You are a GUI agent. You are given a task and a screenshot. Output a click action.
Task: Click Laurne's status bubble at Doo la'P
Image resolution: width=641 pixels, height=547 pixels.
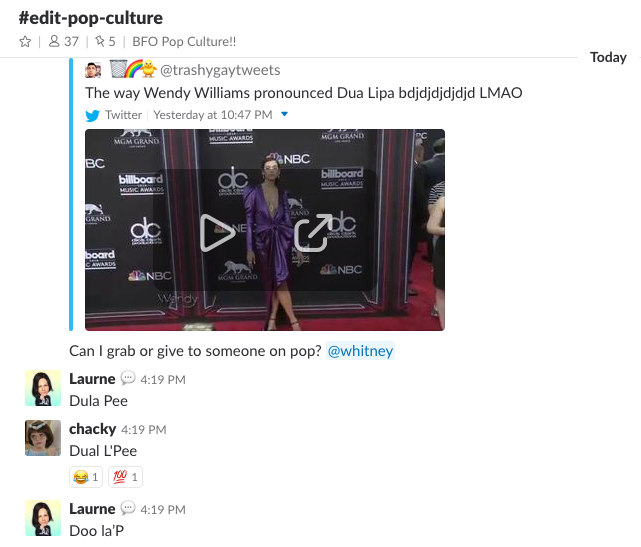128,508
